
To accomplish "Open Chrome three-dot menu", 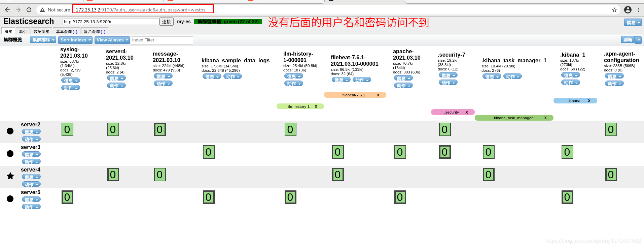I will 639,10.
